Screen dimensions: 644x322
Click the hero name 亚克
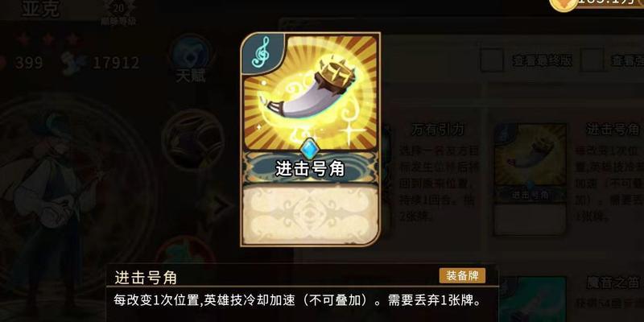[40, 9]
